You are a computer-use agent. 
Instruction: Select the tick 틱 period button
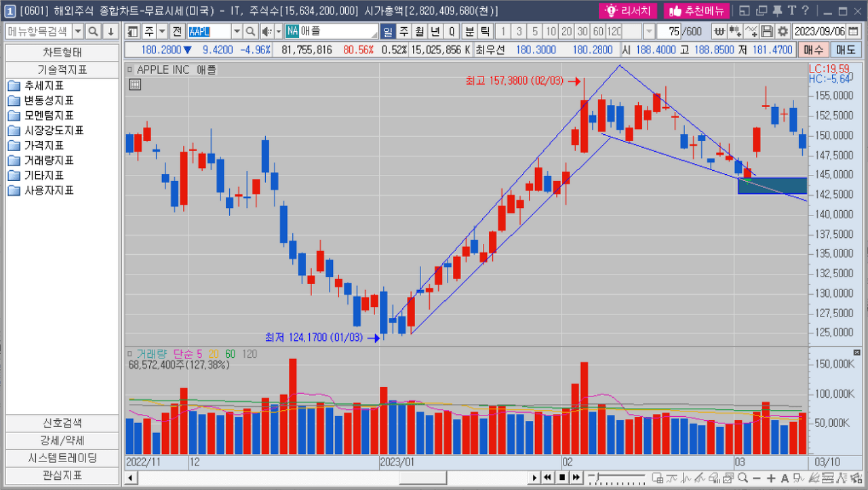[x=485, y=32]
